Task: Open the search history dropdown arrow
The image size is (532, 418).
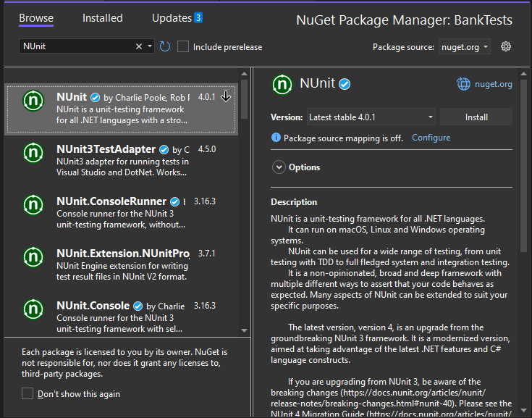Action: coord(150,46)
